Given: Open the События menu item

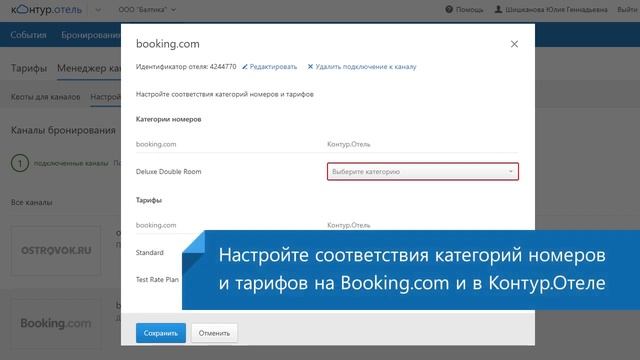Looking at the screenshot, I should tap(29, 35).
